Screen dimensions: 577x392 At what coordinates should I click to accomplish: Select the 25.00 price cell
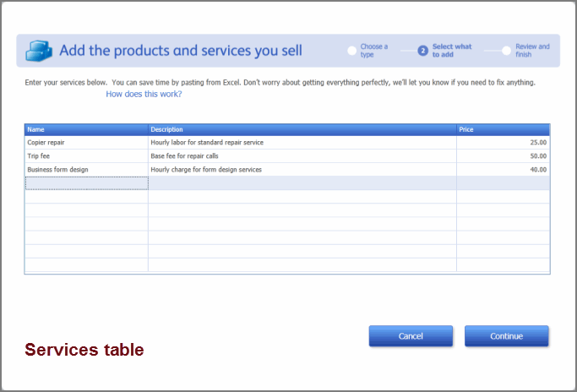click(x=503, y=143)
